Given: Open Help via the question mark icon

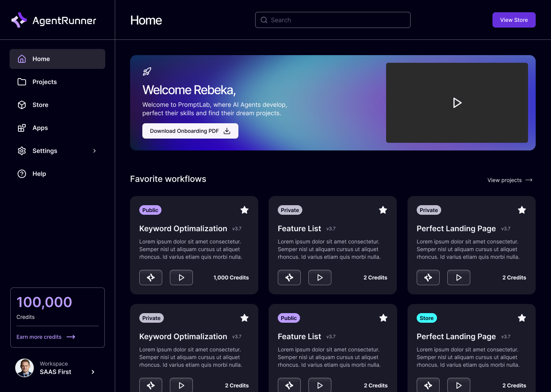Looking at the screenshot, I should 22,173.
